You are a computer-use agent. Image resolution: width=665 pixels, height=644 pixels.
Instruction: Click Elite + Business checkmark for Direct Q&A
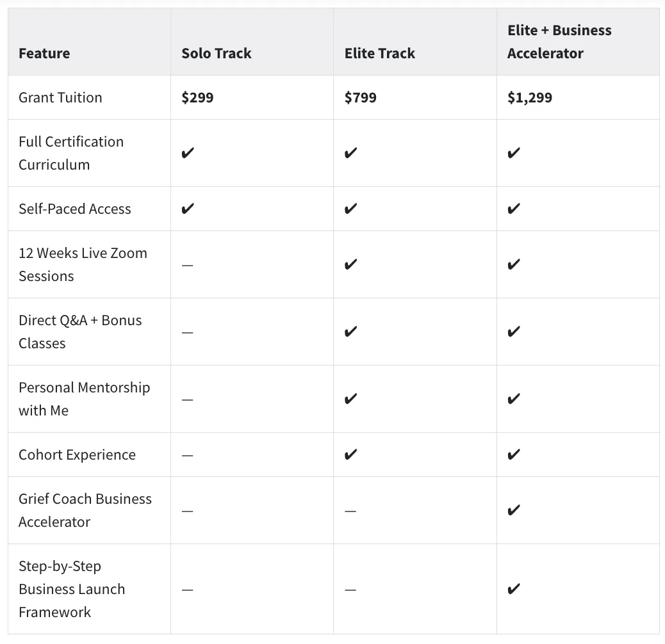click(x=513, y=332)
